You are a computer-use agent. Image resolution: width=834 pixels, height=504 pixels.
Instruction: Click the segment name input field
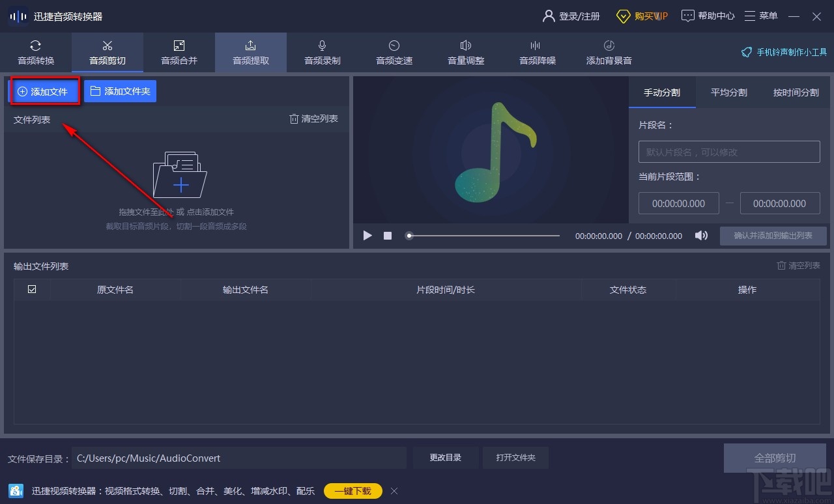tap(728, 151)
